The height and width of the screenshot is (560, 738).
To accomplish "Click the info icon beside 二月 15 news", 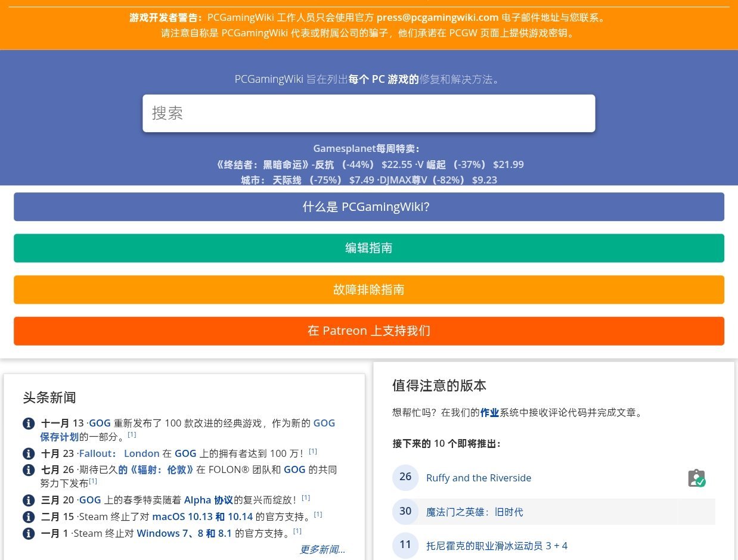I will click(x=29, y=517).
